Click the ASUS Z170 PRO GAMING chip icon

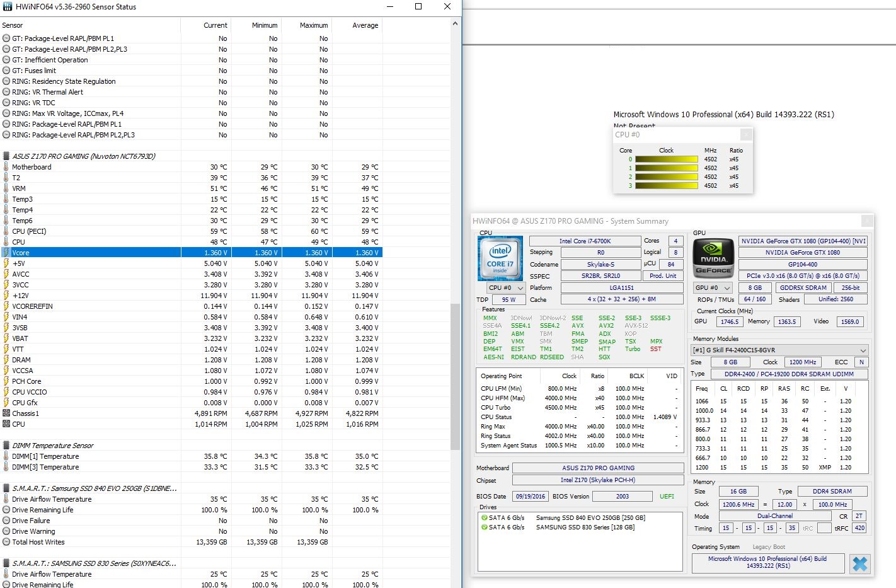(6, 156)
